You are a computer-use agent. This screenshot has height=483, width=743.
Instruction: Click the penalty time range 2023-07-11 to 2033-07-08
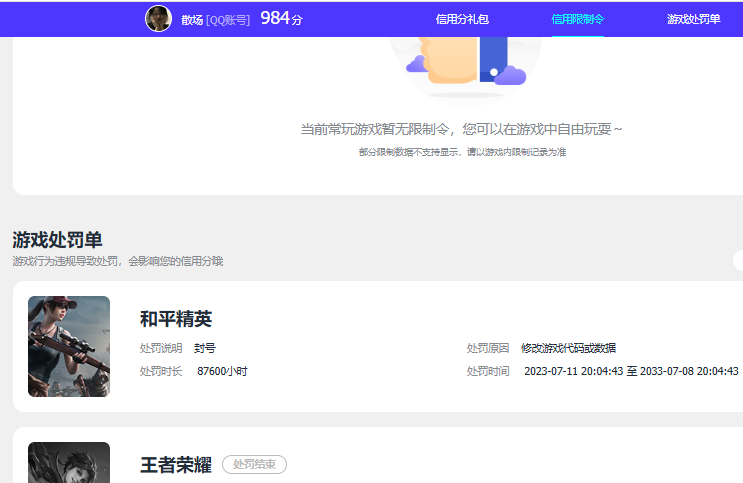point(631,371)
